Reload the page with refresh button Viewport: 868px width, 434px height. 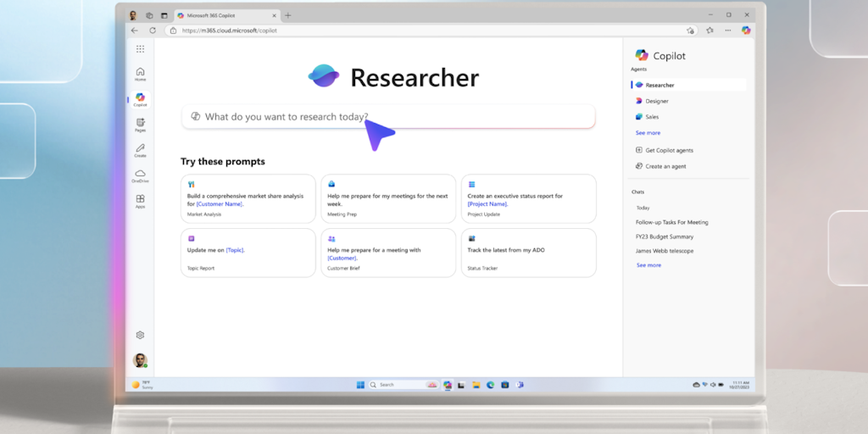pyautogui.click(x=153, y=31)
